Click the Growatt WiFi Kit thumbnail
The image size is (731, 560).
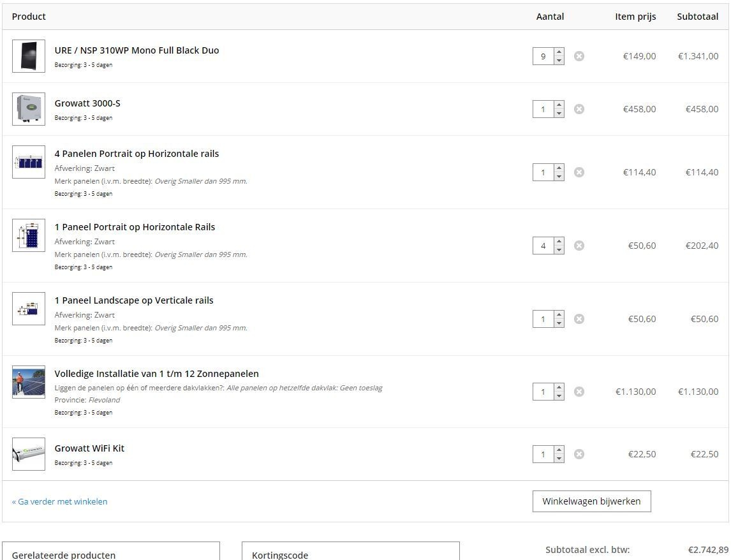tap(29, 454)
